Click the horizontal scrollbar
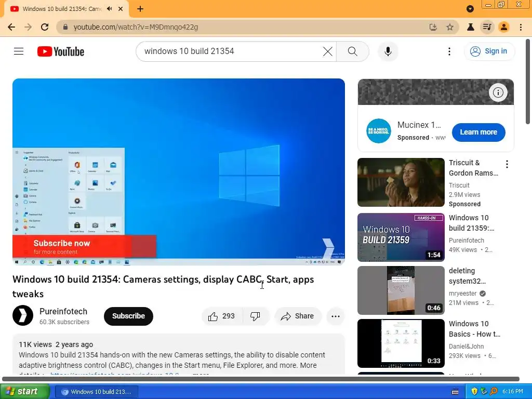Image resolution: width=532 pixels, height=399 pixels. tap(261, 379)
